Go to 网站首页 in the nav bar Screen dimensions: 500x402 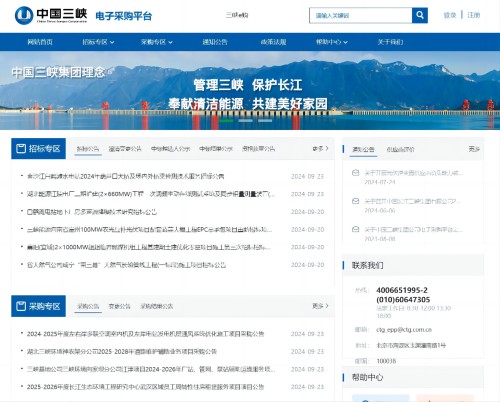pyautogui.click(x=40, y=42)
